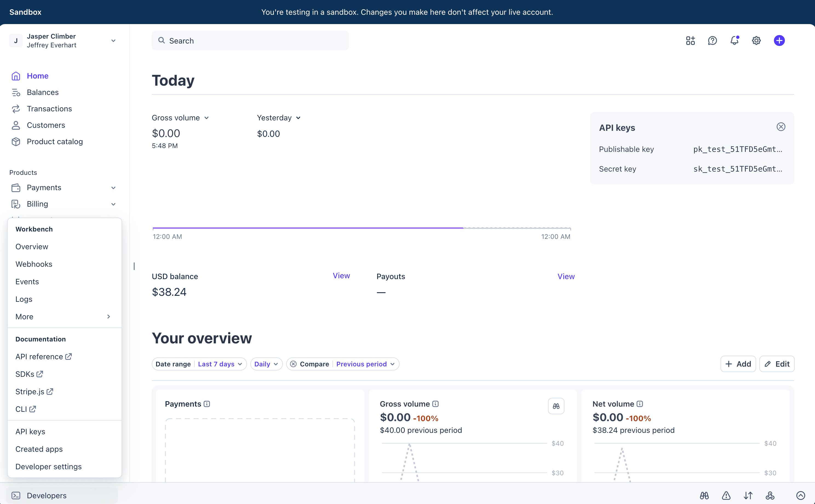This screenshot has width=815, height=504.
Task: Open the settings gear icon
Action: coord(756,40)
